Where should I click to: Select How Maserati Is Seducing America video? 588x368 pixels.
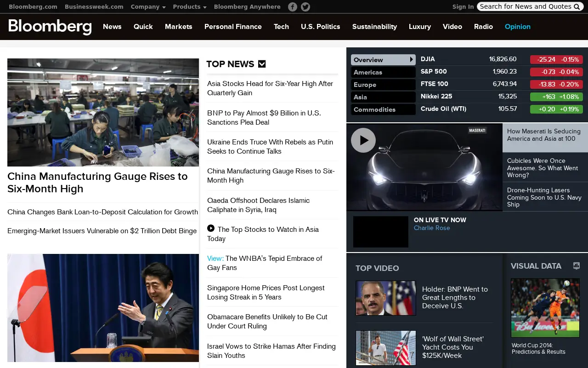pos(545,138)
